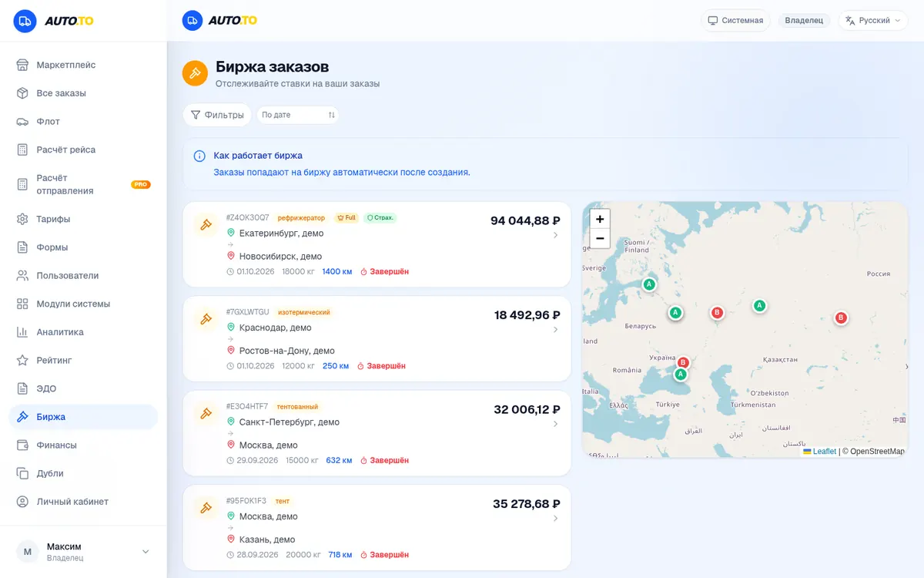Switch theme using Системная button

pyautogui.click(x=735, y=21)
